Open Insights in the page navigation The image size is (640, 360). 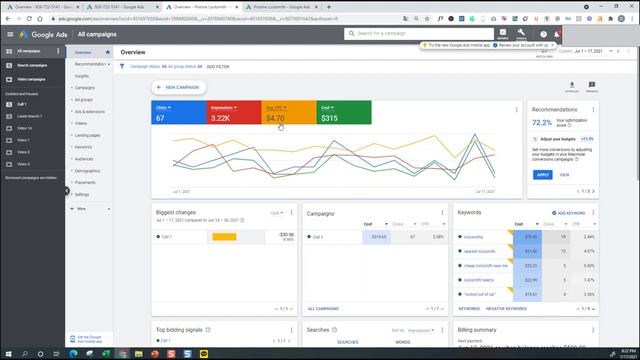(x=82, y=76)
